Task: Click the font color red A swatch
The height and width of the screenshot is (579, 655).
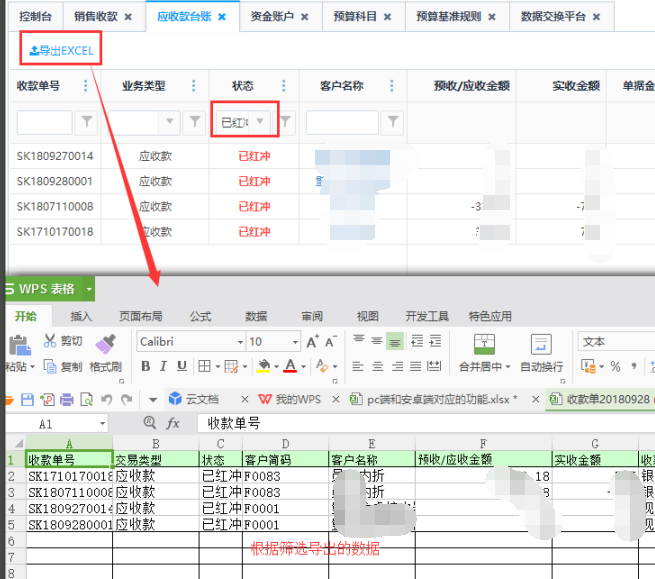Action: 289,367
